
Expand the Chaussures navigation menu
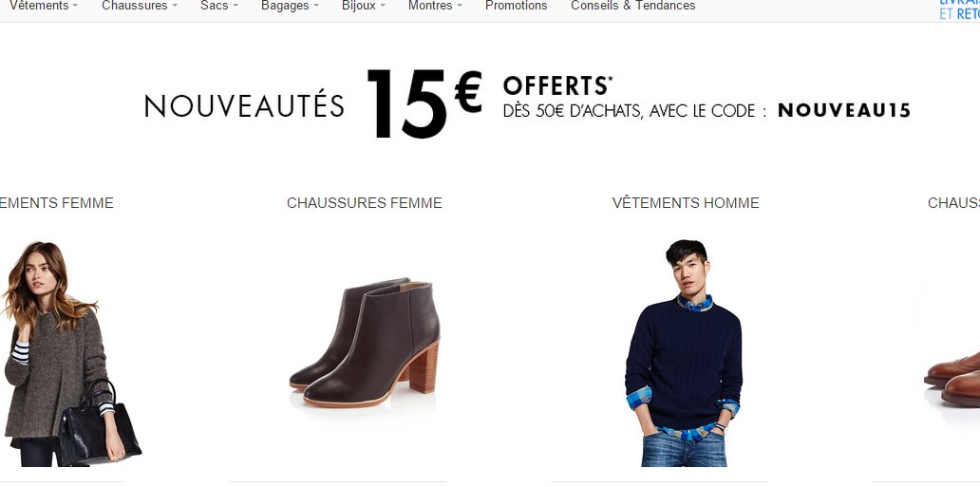(140, 6)
